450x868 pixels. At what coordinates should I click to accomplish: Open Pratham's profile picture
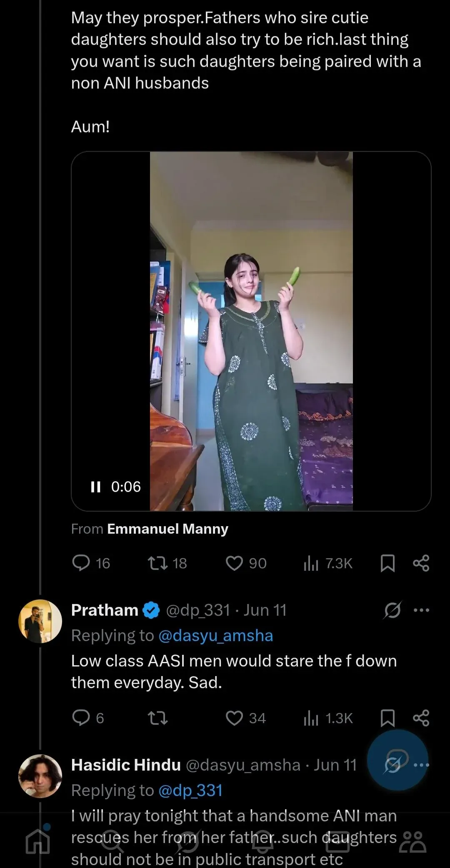pyautogui.click(x=40, y=621)
